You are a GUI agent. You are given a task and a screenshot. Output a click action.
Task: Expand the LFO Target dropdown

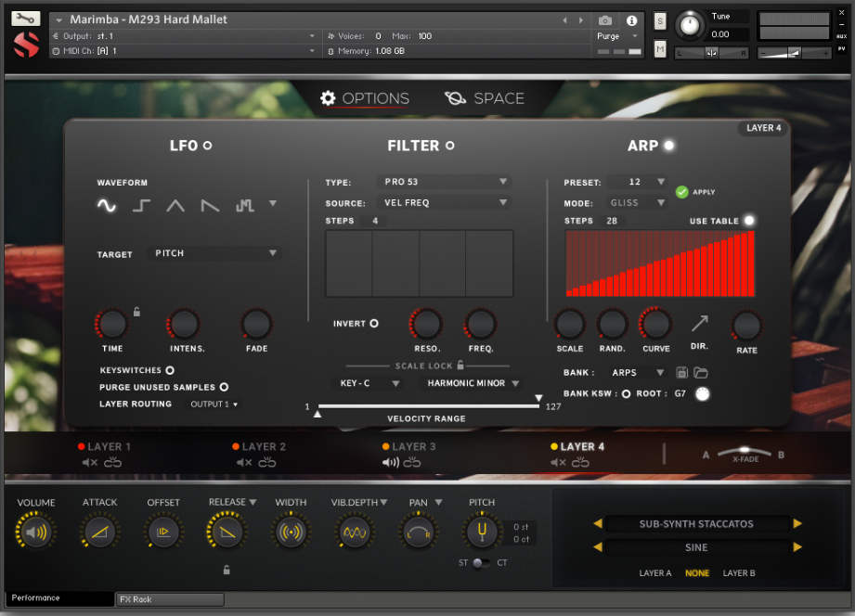coord(214,253)
